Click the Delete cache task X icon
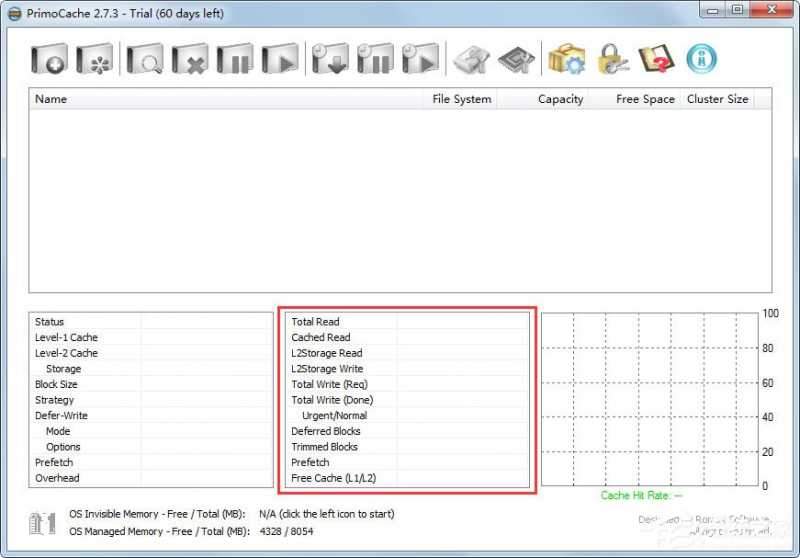The height and width of the screenshot is (558, 800). pos(189,59)
